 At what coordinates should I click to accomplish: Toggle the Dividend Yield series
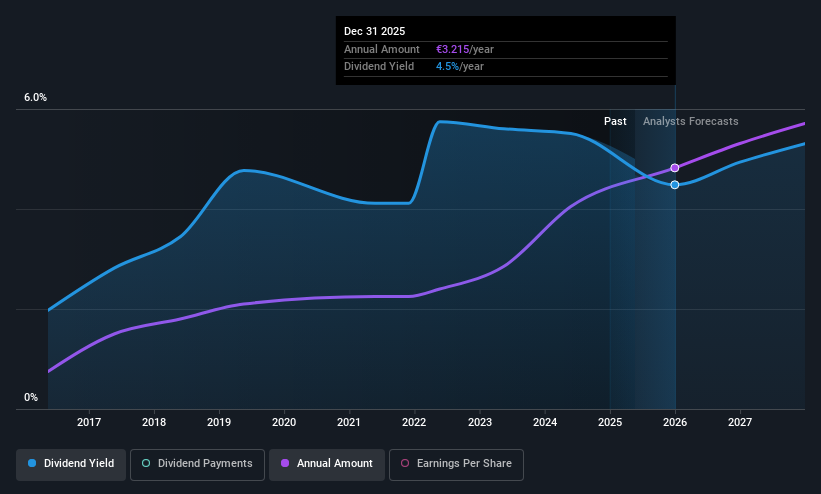click(71, 464)
